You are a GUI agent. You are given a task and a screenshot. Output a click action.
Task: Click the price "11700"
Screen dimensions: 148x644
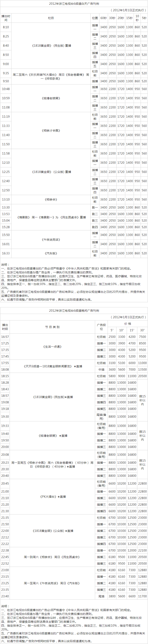coord(142,596)
